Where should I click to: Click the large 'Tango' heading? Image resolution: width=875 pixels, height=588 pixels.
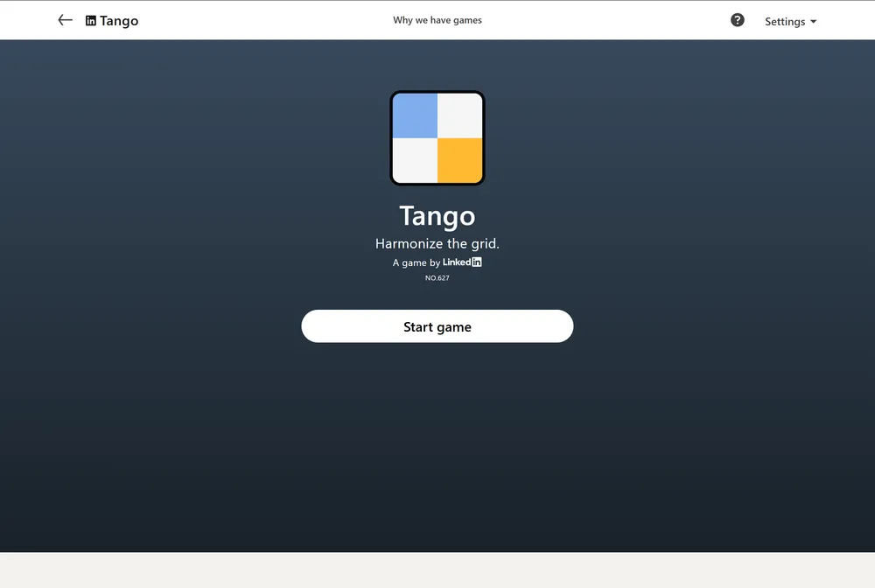[x=437, y=216]
